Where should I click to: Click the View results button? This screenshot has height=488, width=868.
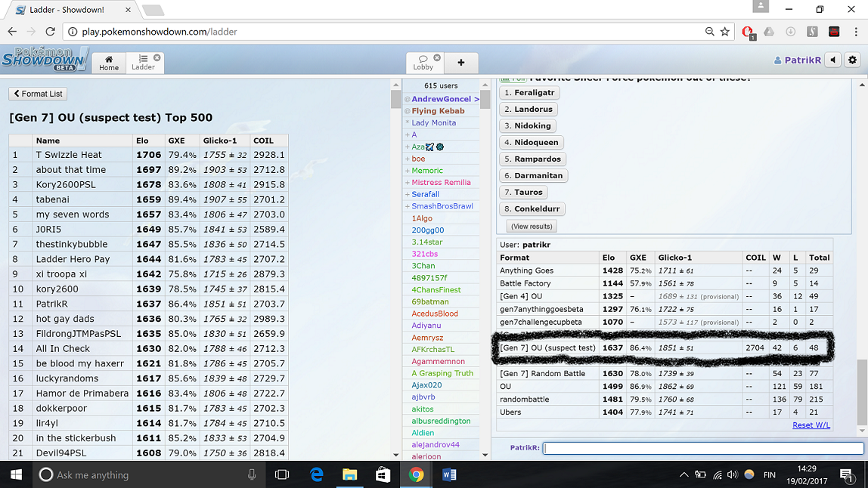[x=532, y=227]
